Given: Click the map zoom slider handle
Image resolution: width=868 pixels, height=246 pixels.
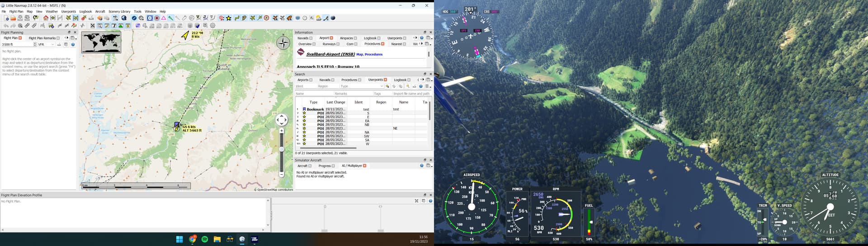Looking at the screenshot, I should [281, 149].
